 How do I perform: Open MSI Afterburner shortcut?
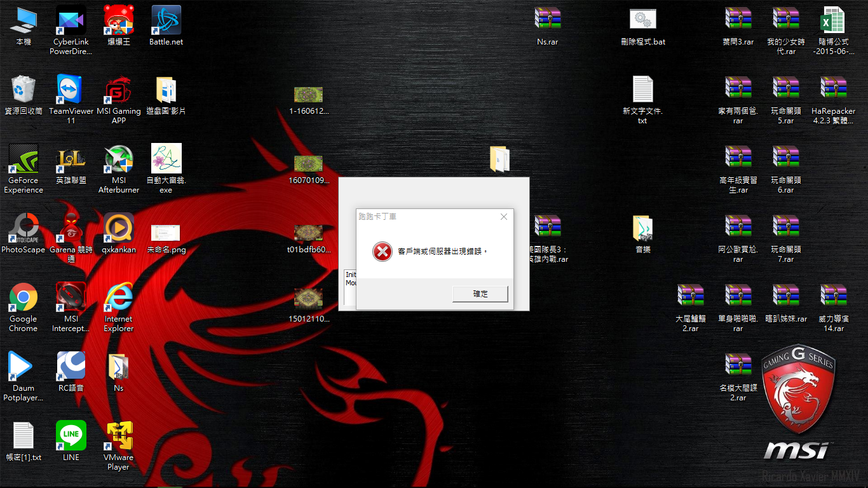tap(118, 169)
